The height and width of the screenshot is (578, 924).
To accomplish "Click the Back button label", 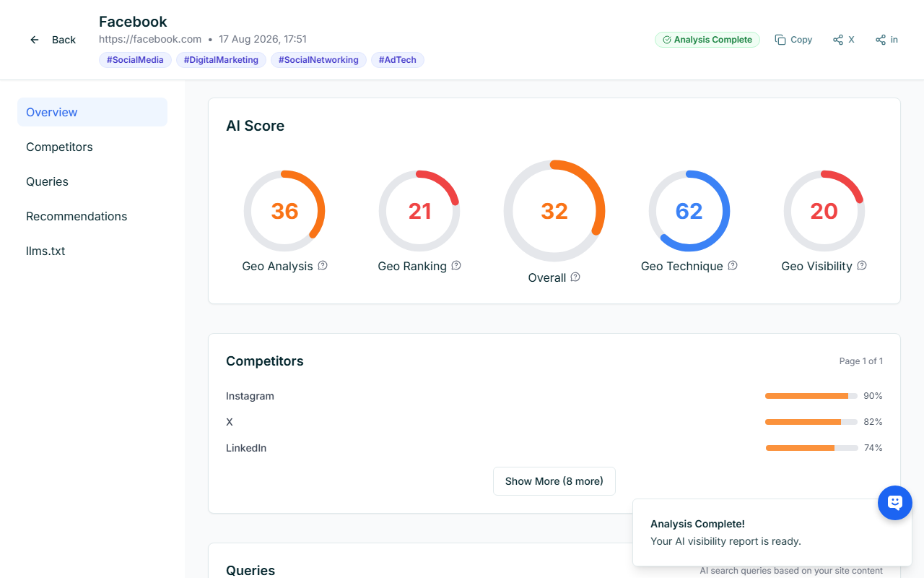I will pyautogui.click(x=64, y=40).
